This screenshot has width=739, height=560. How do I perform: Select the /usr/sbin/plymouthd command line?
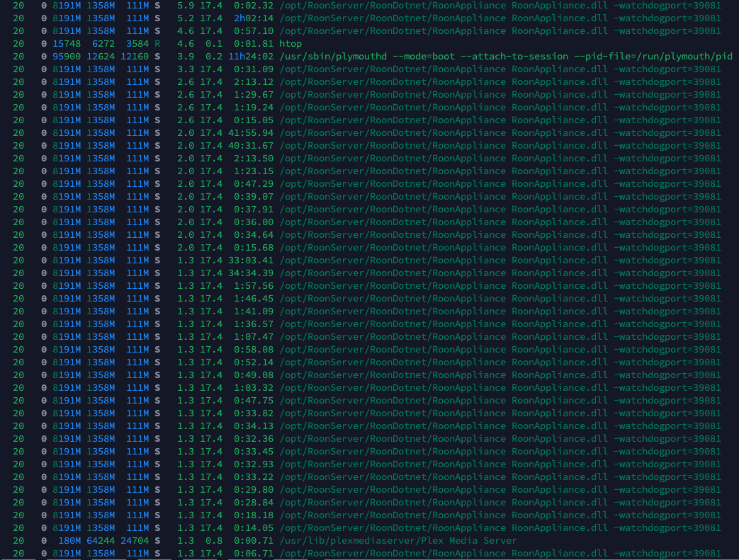tap(506, 57)
